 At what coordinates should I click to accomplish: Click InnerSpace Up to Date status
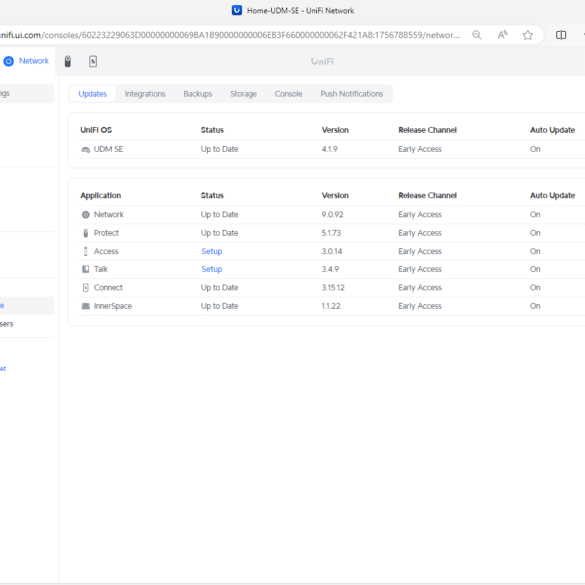click(219, 306)
